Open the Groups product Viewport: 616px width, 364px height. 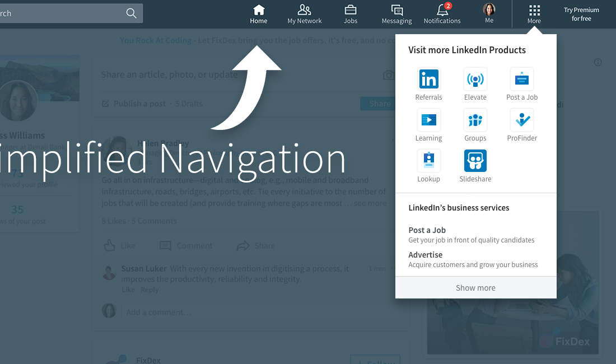click(475, 125)
